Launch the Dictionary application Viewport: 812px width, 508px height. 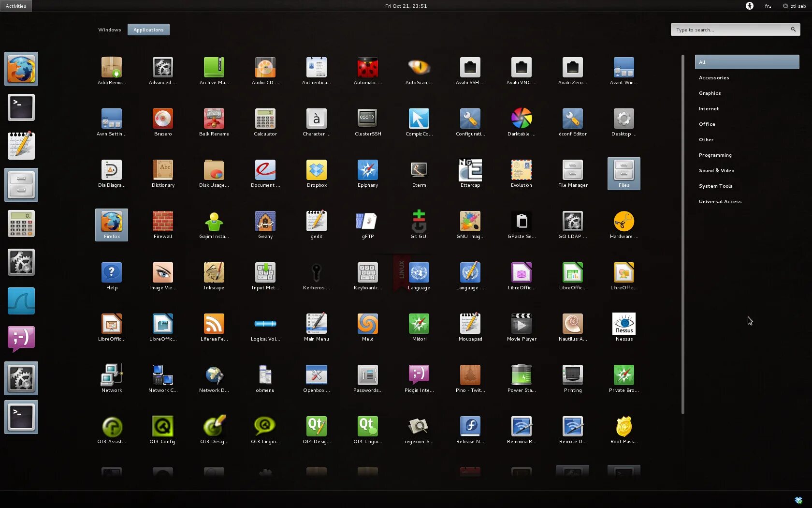(163, 174)
